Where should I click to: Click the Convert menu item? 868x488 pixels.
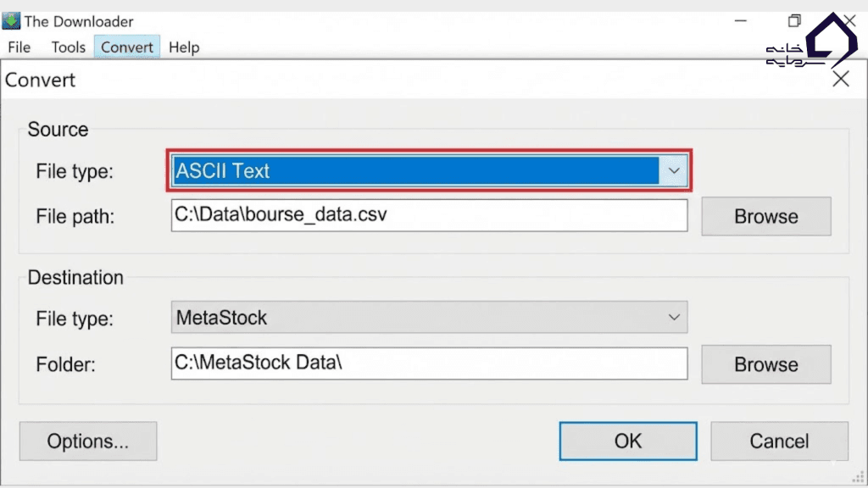[127, 47]
